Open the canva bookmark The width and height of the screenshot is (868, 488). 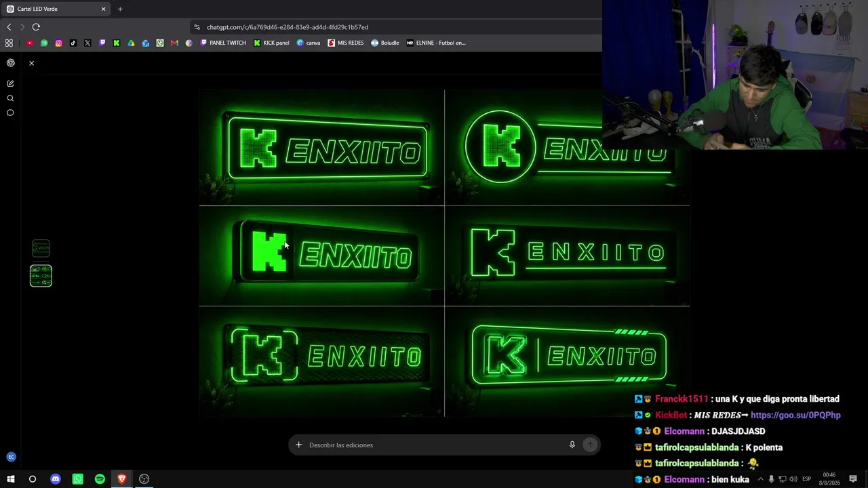click(309, 43)
